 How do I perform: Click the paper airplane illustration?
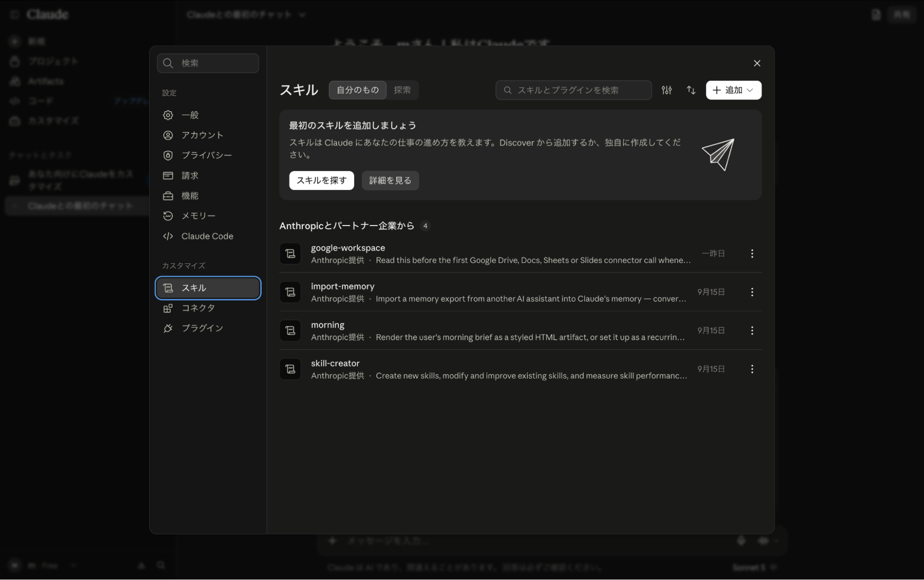point(718,155)
